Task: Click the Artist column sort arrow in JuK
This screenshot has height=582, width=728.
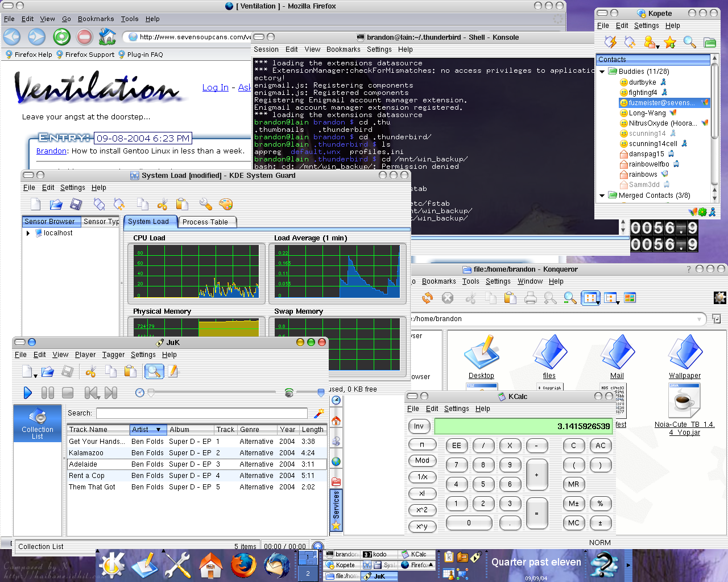Action: click(x=158, y=430)
